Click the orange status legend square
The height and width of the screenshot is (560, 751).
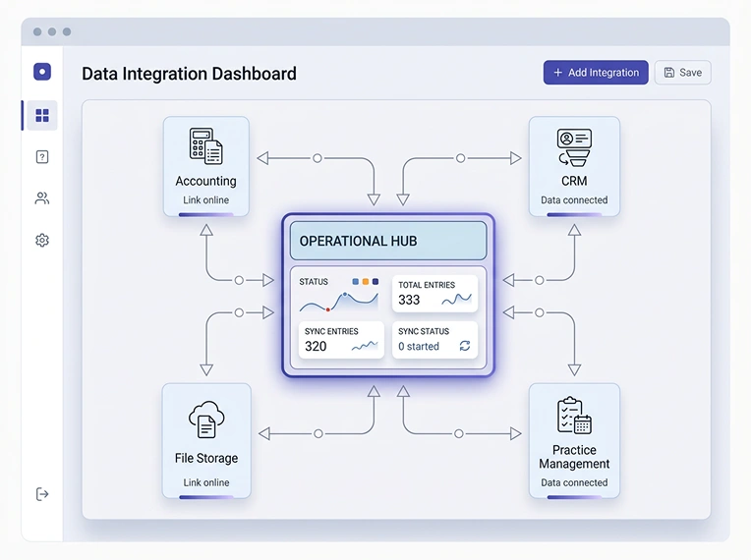tap(366, 281)
